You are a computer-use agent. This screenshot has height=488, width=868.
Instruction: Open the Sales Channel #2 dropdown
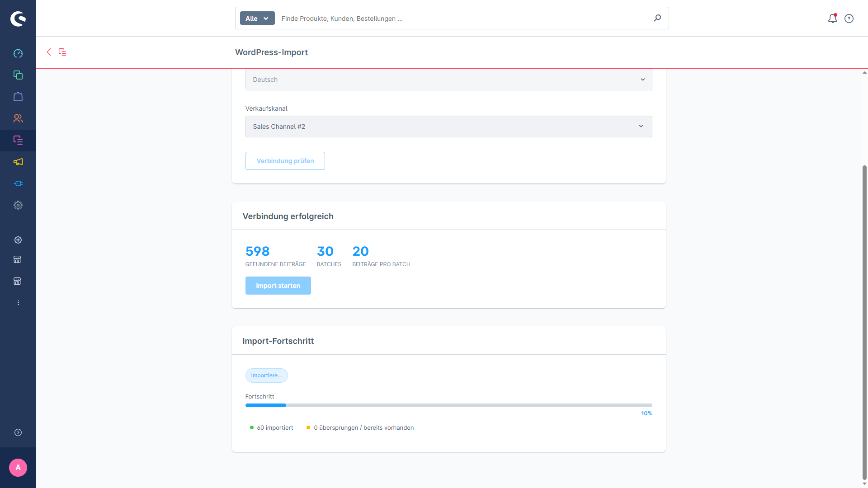[448, 127]
